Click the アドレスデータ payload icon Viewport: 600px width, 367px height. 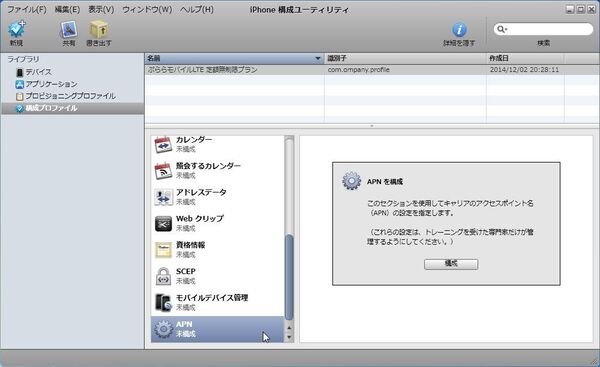tap(163, 197)
